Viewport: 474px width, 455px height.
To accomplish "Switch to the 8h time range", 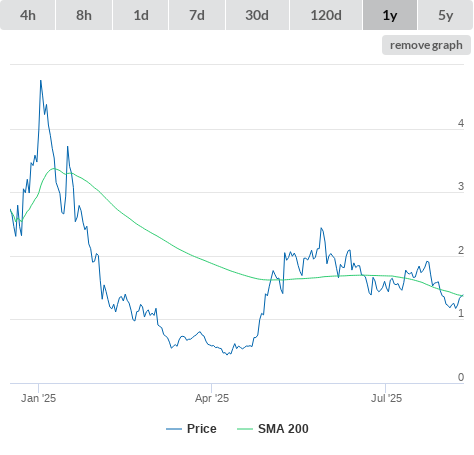I will point(84,15).
